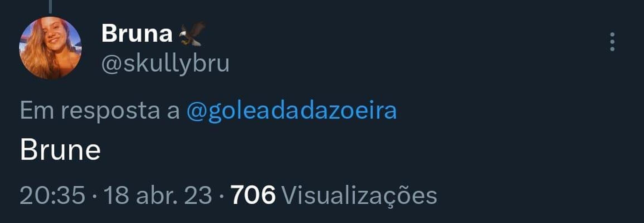The image size is (644, 223).
Task: Click the Visualizações label
Action: click(x=359, y=196)
